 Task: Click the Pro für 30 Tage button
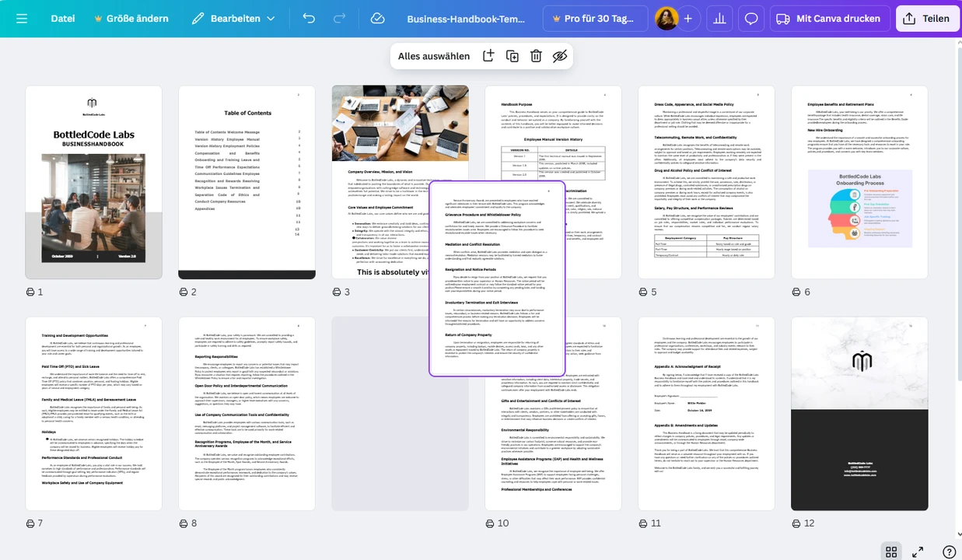coord(595,19)
